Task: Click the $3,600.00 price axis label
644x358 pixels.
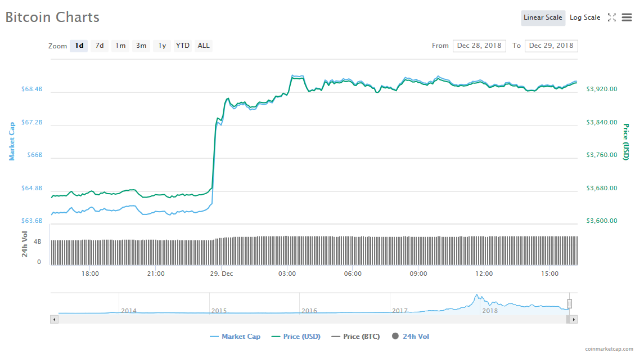Action: pyautogui.click(x=602, y=221)
